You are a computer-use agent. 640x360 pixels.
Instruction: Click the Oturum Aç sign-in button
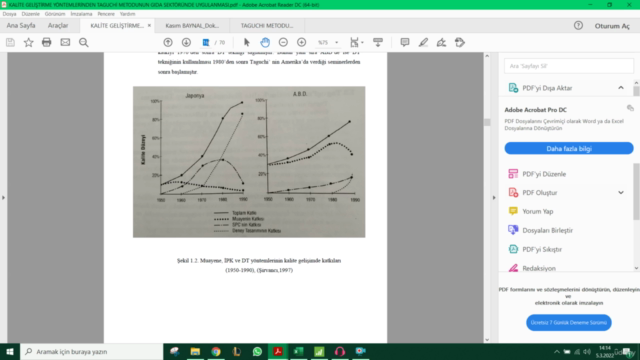(612, 26)
